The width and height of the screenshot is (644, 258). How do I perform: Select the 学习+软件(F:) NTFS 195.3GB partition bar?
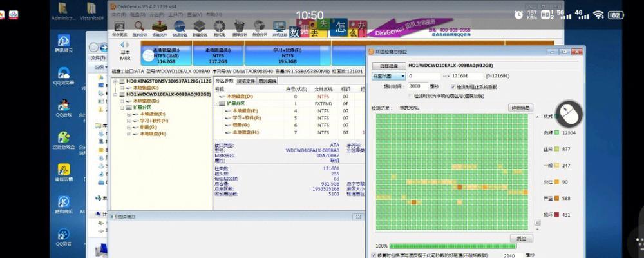click(x=287, y=55)
